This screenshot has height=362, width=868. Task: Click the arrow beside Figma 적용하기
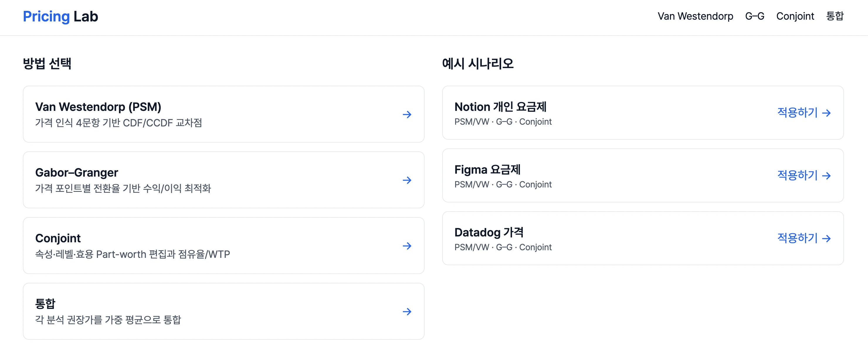[x=826, y=176]
